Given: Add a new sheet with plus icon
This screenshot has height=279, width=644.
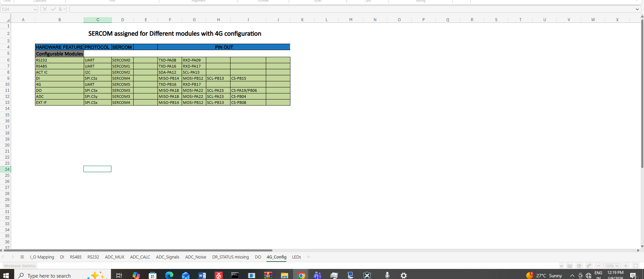Looking at the screenshot, I should 309,257.
